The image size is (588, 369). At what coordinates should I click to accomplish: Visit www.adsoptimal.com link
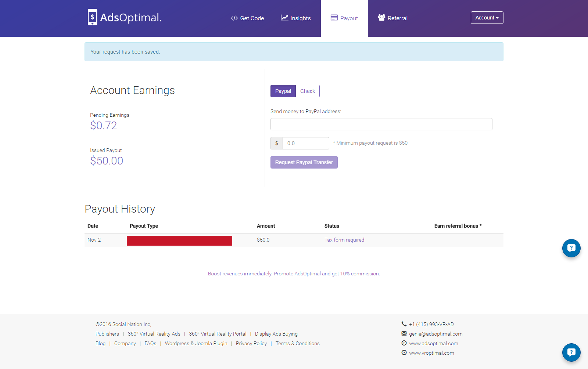point(434,343)
